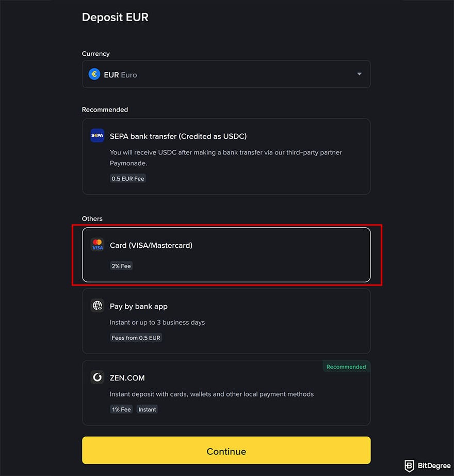The width and height of the screenshot is (454, 476).
Task: Click the VISA/Mastercard card icon
Action: coord(97,245)
